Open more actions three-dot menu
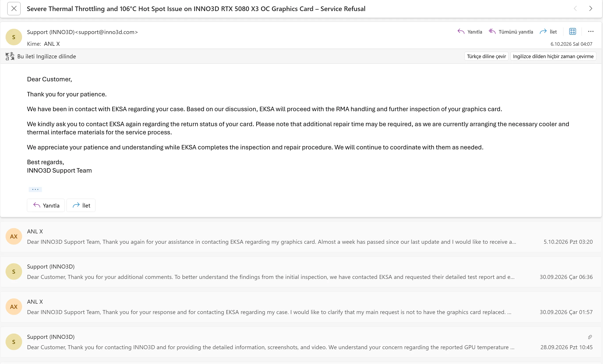Viewport: 603px width, 364px height. [x=591, y=32]
